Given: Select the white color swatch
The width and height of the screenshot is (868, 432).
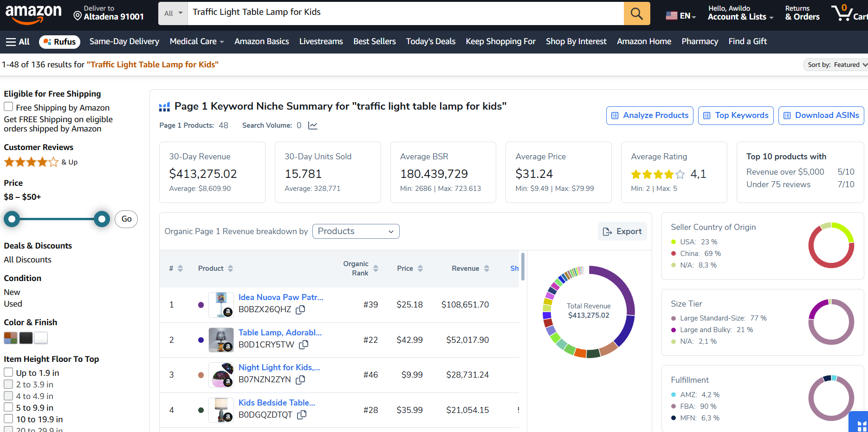Looking at the screenshot, I should (41, 338).
